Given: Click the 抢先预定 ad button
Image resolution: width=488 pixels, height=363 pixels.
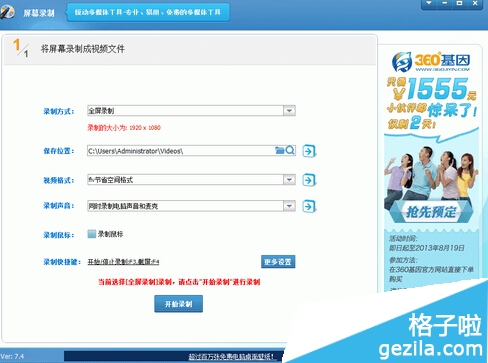Looking at the screenshot, I should 431,212.
